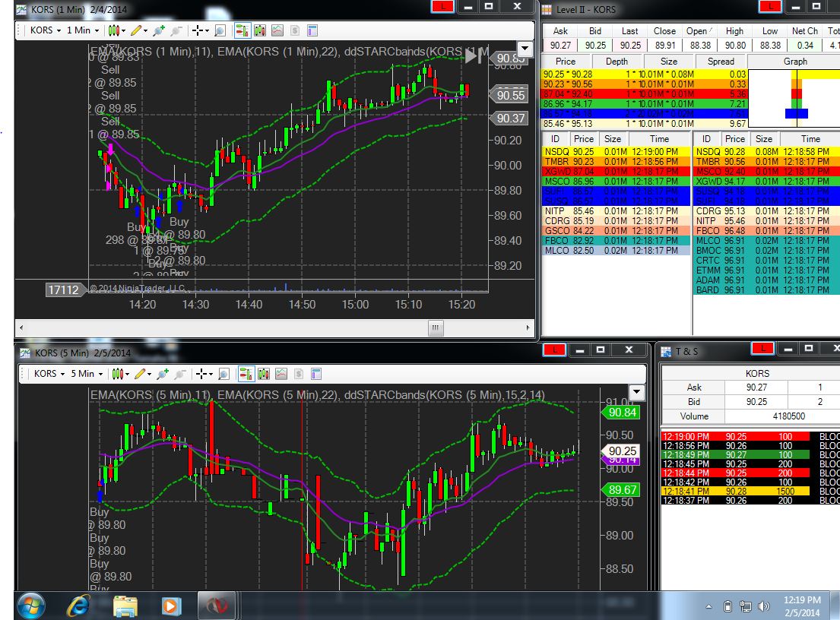
Task: Click panel dropdown triangle on 5 Min chart
Action: click(636, 392)
